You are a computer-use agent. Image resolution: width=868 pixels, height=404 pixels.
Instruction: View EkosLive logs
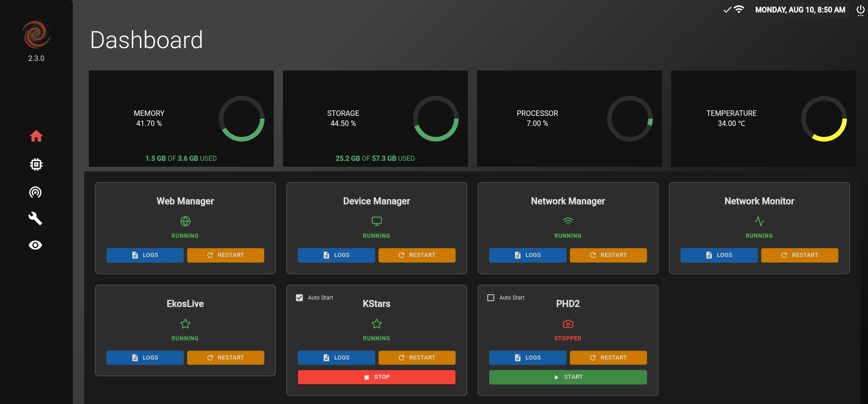tap(145, 358)
